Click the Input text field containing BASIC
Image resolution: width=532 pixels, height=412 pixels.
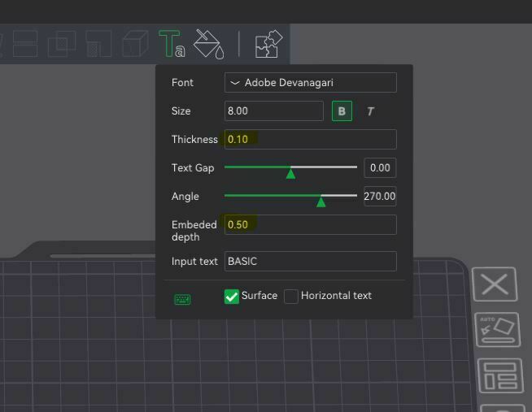[x=311, y=261]
